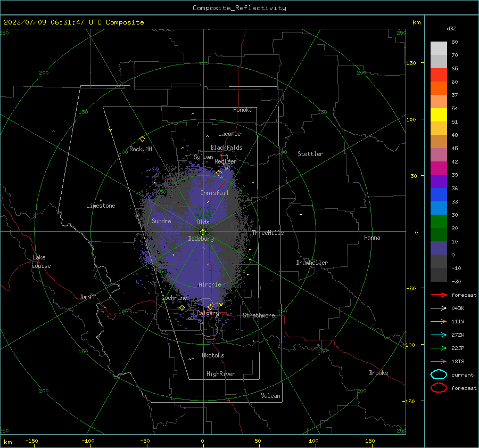Click the Sylvan label
The width and height of the screenshot is (479, 448).
pyautogui.click(x=203, y=157)
